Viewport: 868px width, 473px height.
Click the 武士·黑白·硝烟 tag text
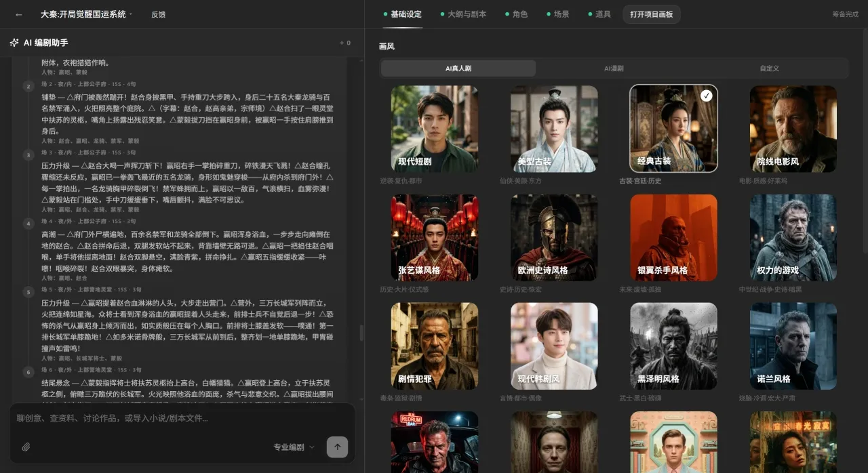pyautogui.click(x=639, y=398)
